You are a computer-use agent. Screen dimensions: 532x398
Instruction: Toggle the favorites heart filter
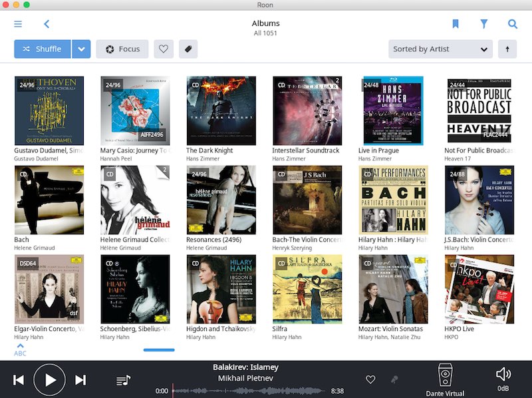[x=164, y=49]
